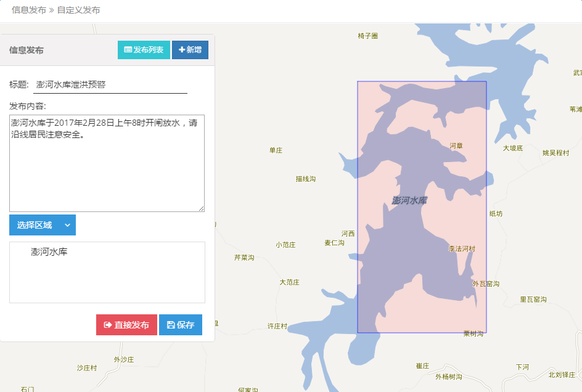Click the 信息发布 panel header title
Image resolution: width=582 pixels, height=392 pixels.
pyautogui.click(x=27, y=51)
